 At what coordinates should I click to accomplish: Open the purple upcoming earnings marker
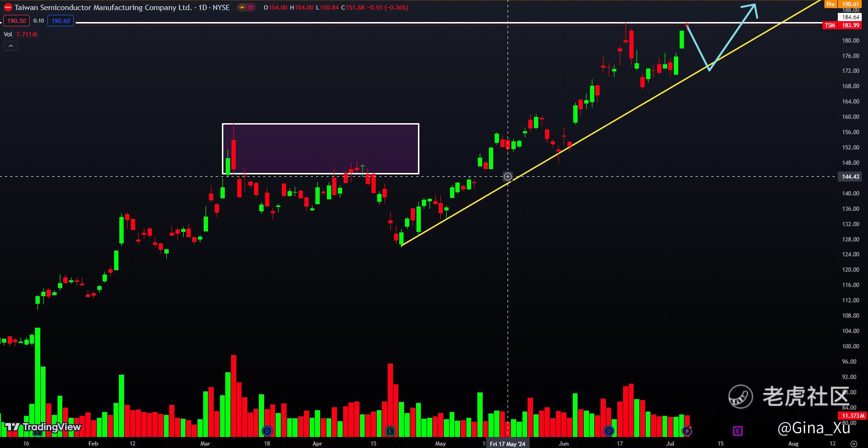tap(738, 431)
